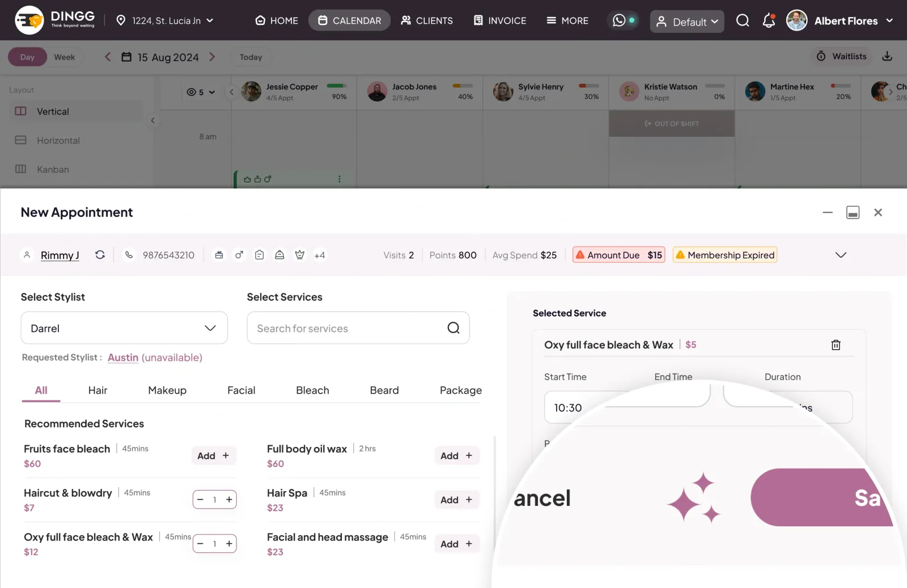
Task: Click the DINGG logo
Action: point(55,20)
